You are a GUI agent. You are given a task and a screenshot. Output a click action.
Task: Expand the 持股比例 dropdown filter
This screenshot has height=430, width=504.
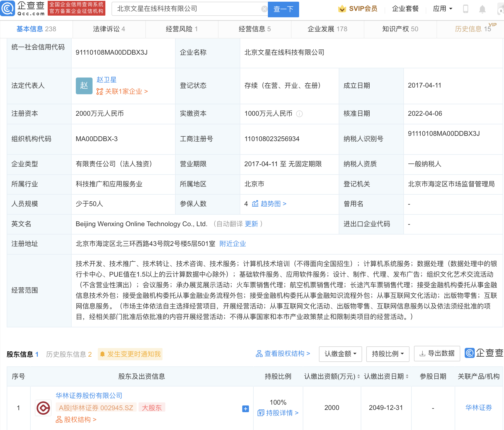(388, 354)
